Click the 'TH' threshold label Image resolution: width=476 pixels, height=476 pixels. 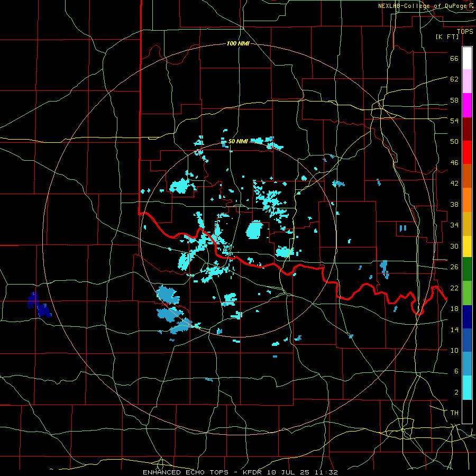click(454, 413)
